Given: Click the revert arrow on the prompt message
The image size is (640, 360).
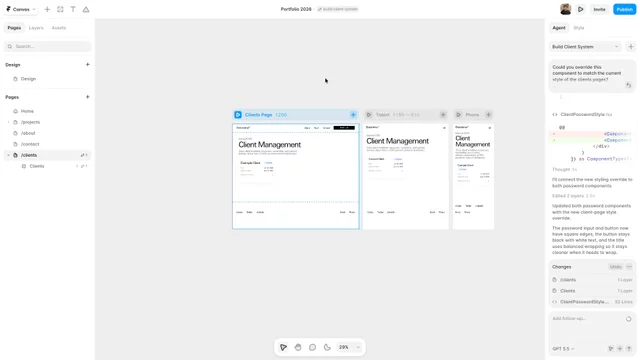Looking at the screenshot, I should point(629,85).
